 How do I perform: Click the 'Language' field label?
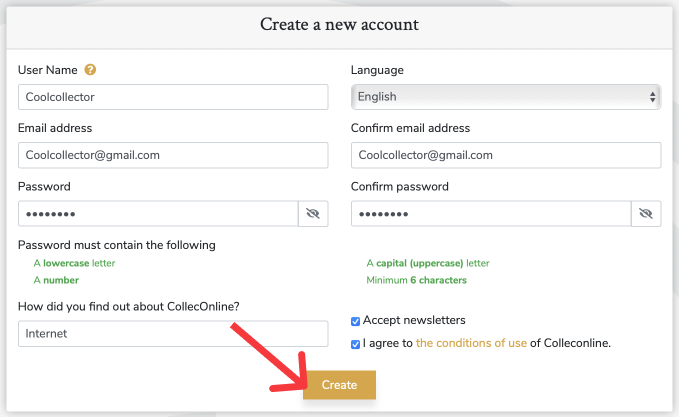[377, 70]
